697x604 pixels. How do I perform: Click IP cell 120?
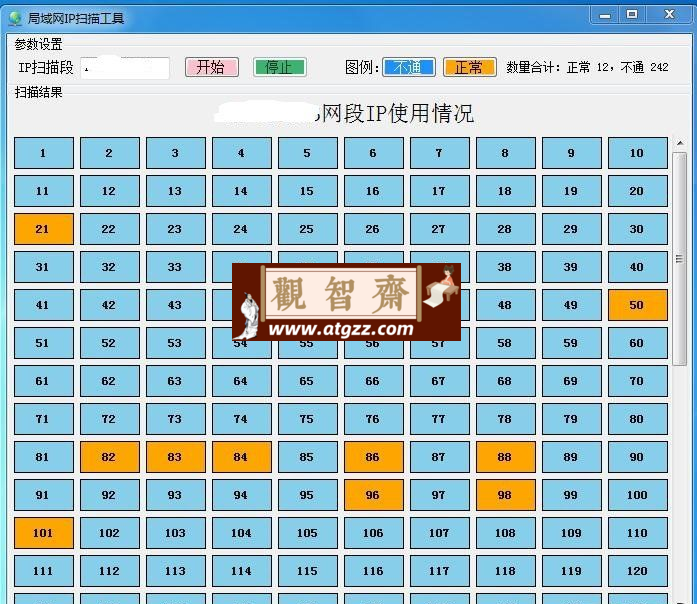coord(638,571)
